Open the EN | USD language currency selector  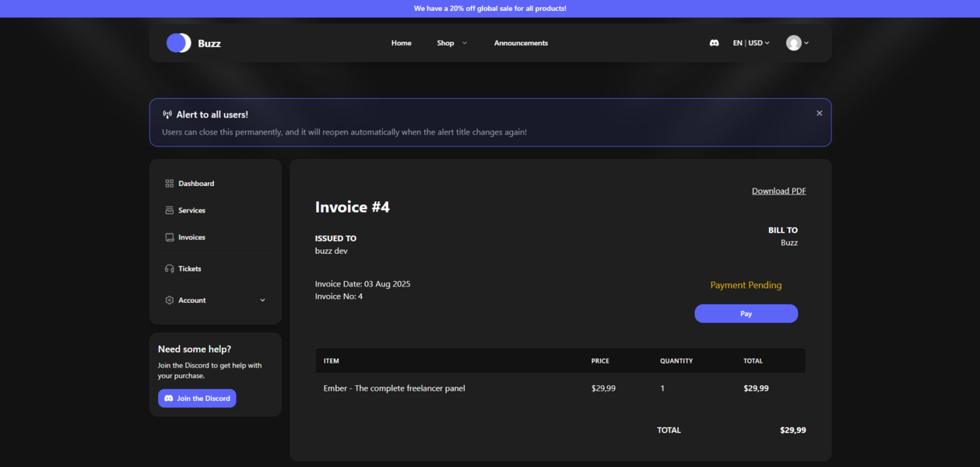point(751,43)
